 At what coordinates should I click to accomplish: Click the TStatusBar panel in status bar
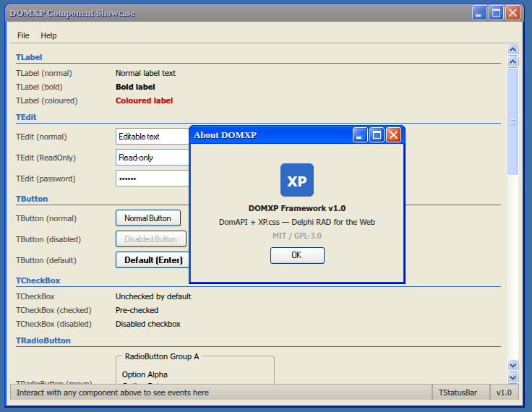458,392
